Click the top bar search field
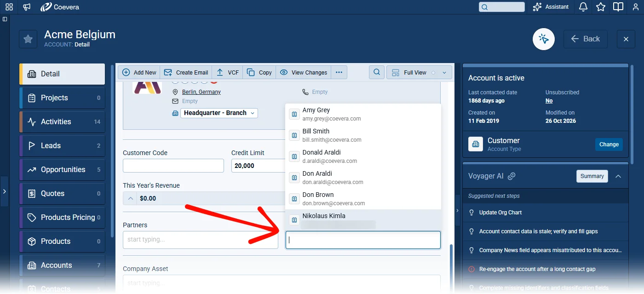Screen dimensions: 644x294 point(502,7)
